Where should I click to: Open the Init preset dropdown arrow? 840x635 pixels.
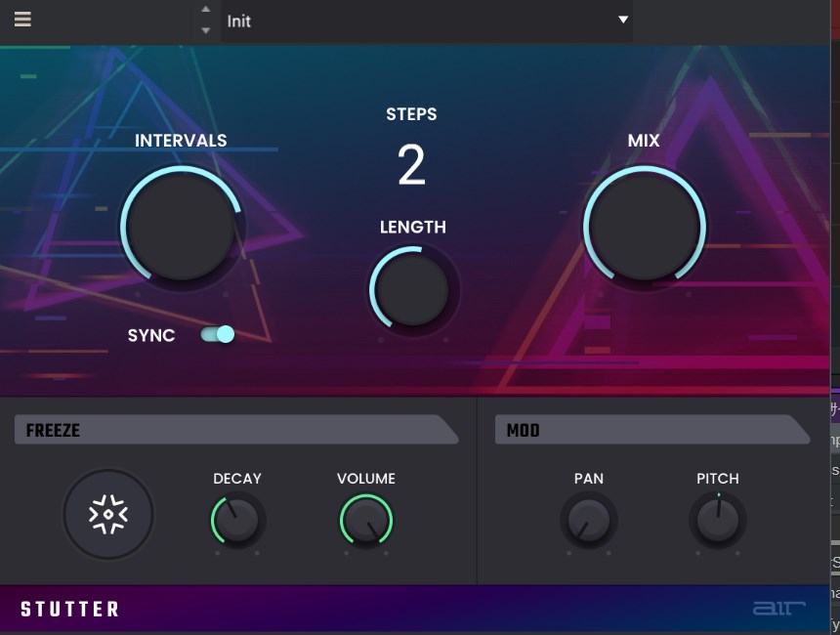coord(622,20)
